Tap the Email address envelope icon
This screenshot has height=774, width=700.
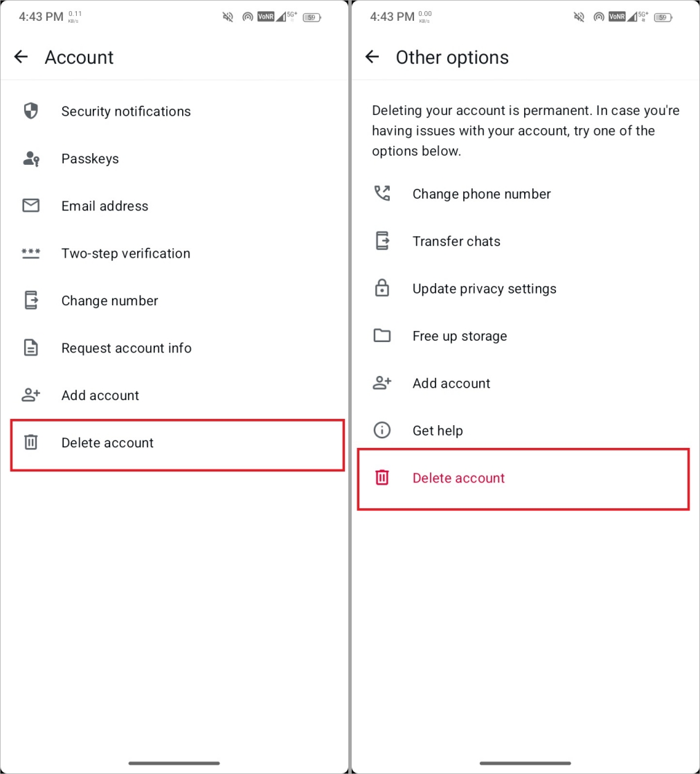30,206
